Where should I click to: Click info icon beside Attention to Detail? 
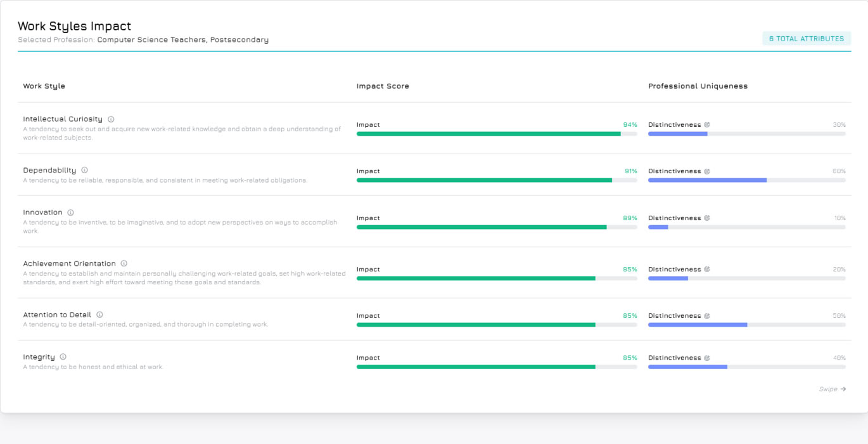tap(99, 315)
